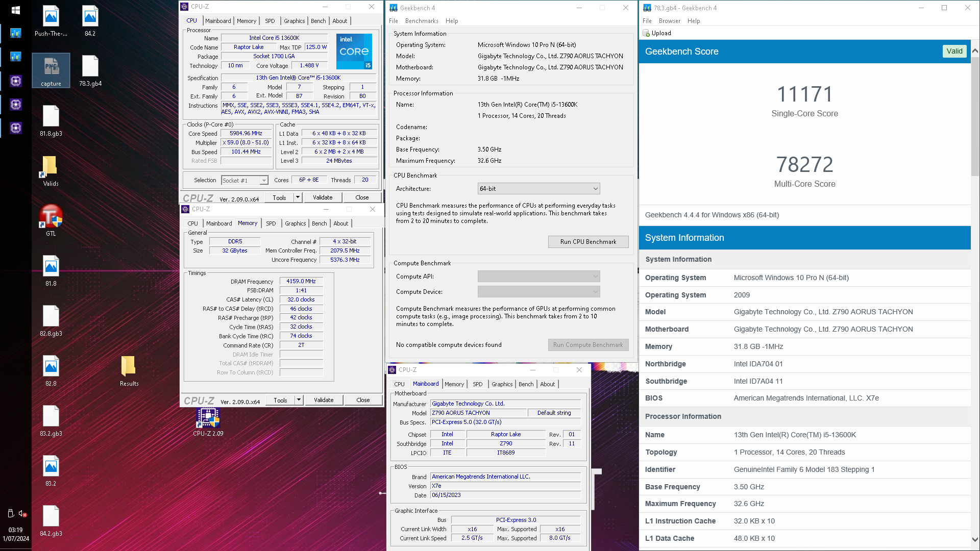Open the 82.8.gb3 file icon
980x551 pixels.
(51, 321)
